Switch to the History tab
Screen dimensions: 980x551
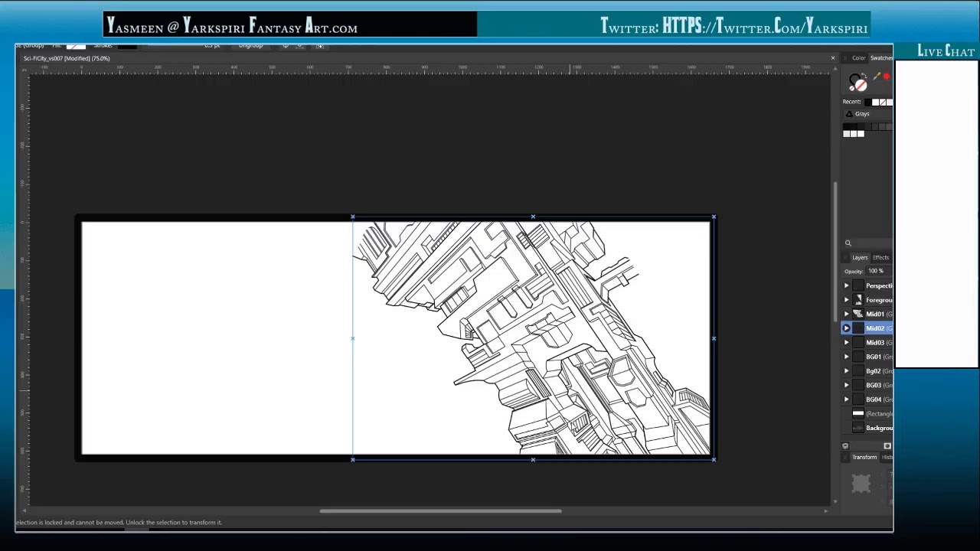(x=887, y=457)
